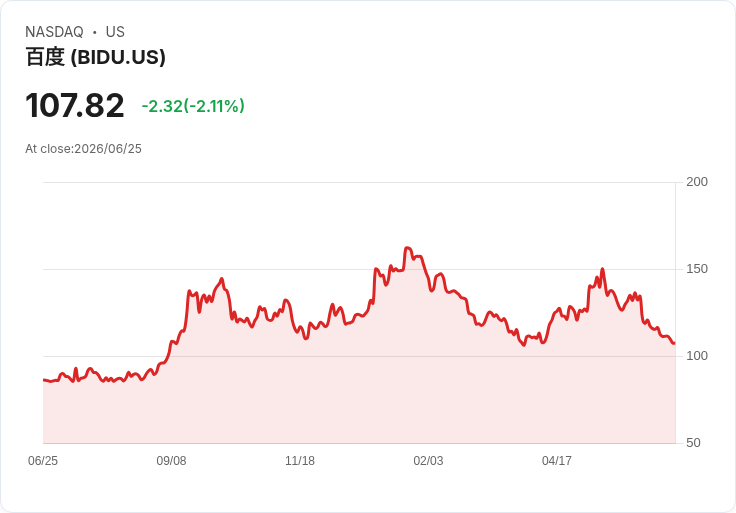
Task: Click the 04/17 x-axis date label
Action: pos(557,460)
